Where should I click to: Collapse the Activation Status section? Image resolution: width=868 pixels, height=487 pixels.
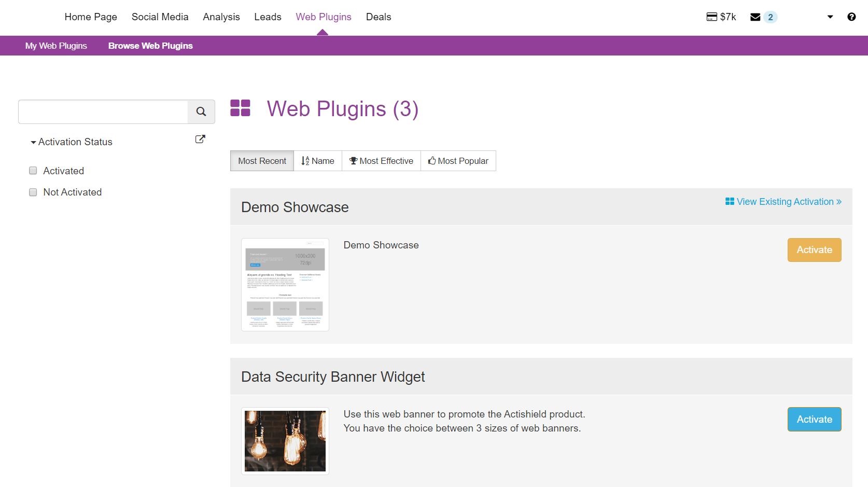(x=33, y=142)
